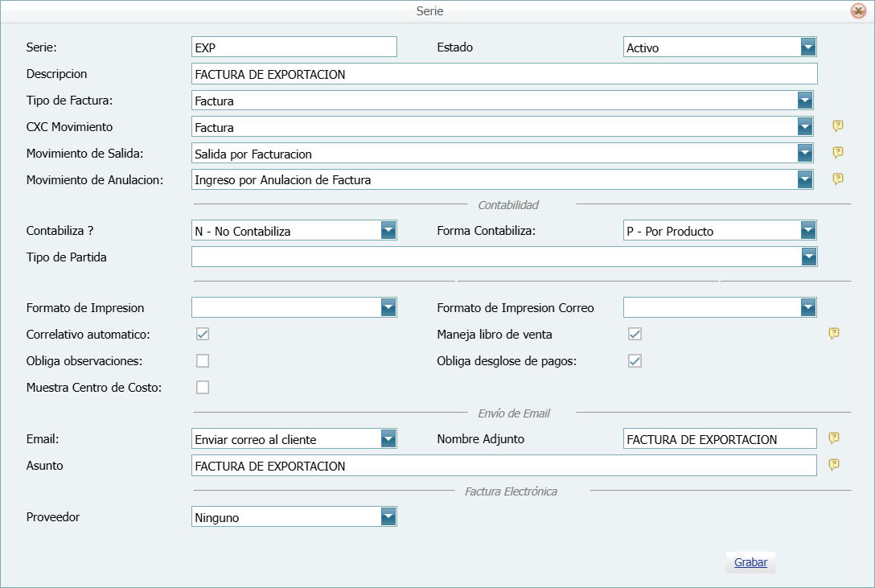Screen dimensions: 875x588
Task: Close the Serie dialog window
Action: pos(858,11)
